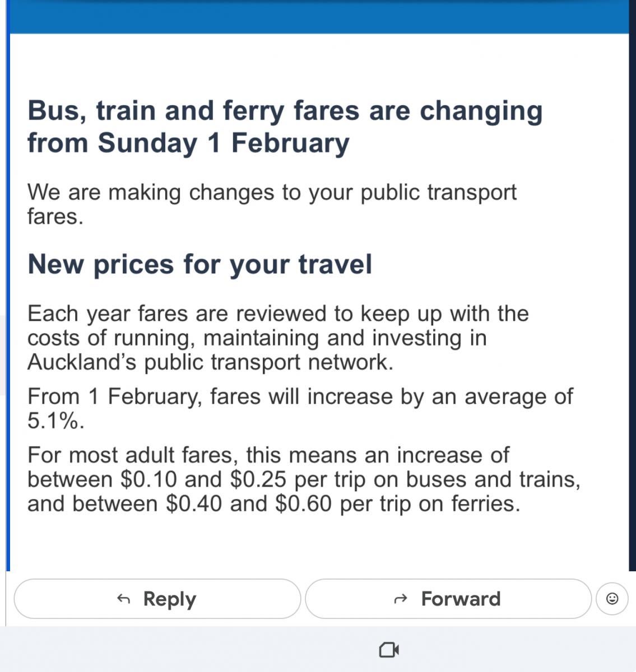Viewport: 636px width, 672px height.
Task: Click the '$0.60' ferry fare amount
Action: point(304,503)
